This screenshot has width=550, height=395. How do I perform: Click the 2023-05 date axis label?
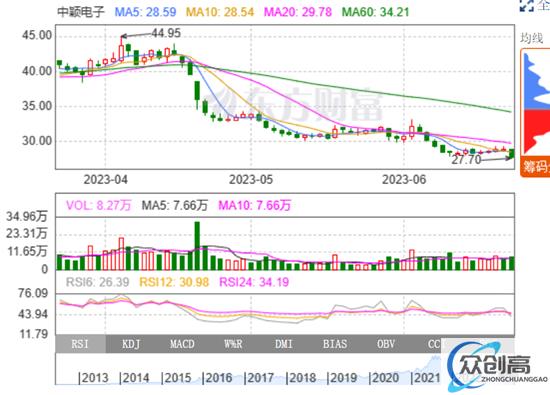[x=251, y=180]
